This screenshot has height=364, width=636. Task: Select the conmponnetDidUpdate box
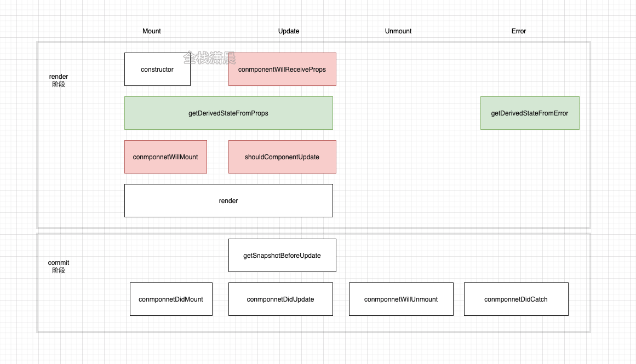pyautogui.click(x=280, y=299)
